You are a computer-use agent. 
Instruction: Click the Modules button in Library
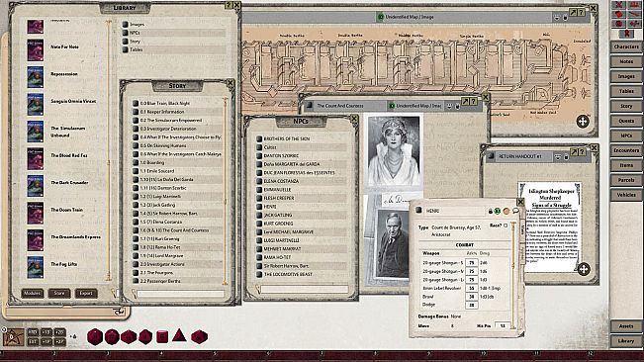tap(32, 293)
